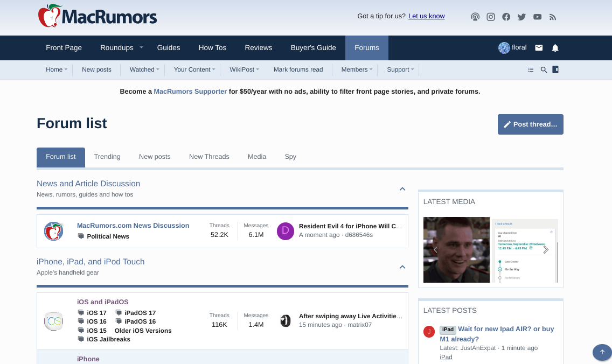612x364 pixels.
Task: Open the Facebook icon link
Action: click(506, 17)
